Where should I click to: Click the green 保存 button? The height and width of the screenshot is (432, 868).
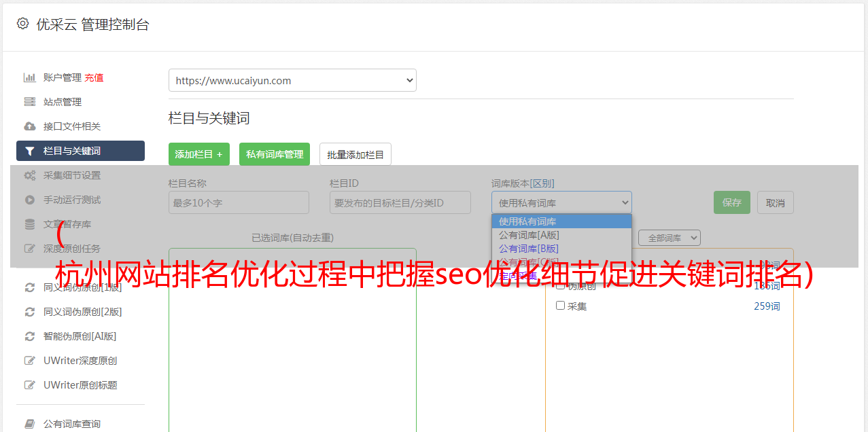coord(732,202)
